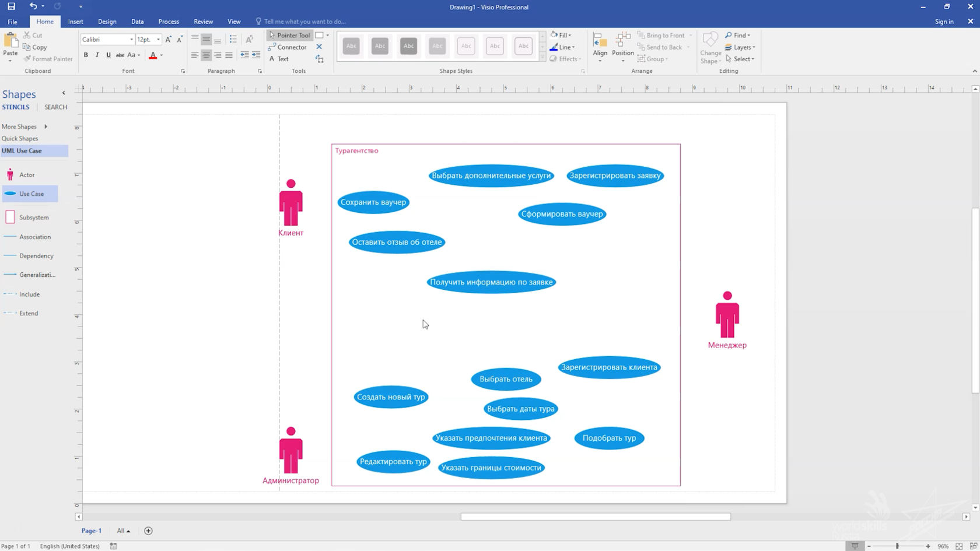This screenshot has height=551, width=980.
Task: Open the Calibri font name dropdown
Action: point(131,39)
